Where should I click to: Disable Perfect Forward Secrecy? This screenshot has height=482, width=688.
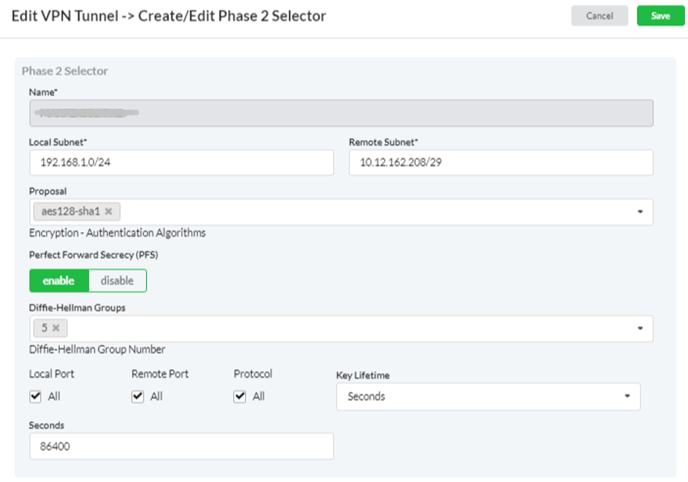coord(117,281)
